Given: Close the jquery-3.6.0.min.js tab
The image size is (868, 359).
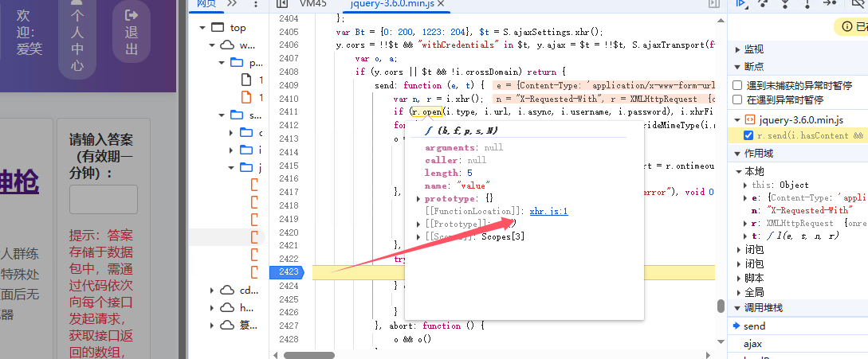Looking at the screenshot, I should 441,4.
